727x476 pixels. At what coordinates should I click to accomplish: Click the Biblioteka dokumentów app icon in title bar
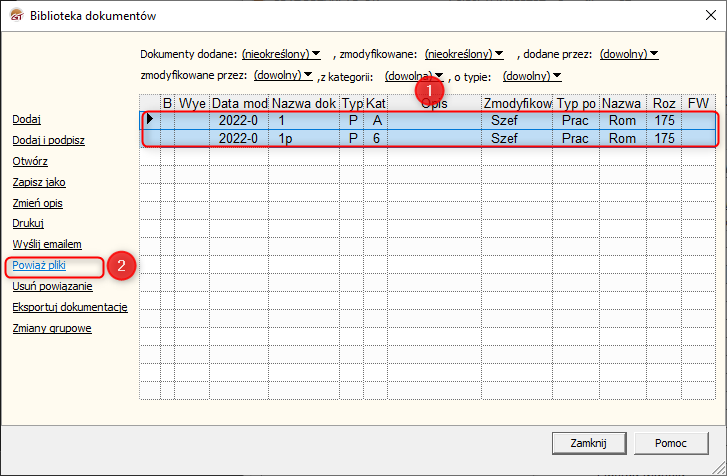click(16, 15)
